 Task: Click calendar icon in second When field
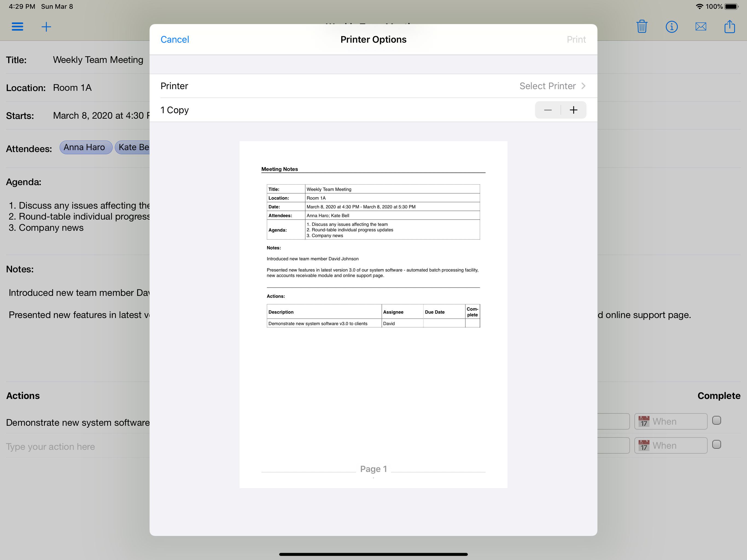[644, 445]
